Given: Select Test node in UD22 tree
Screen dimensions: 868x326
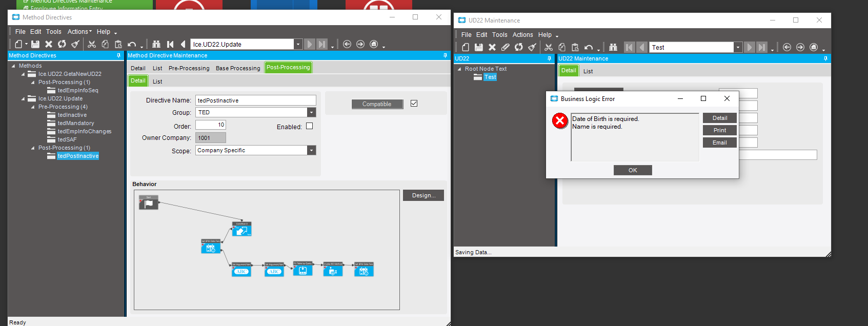Looking at the screenshot, I should click(x=490, y=77).
